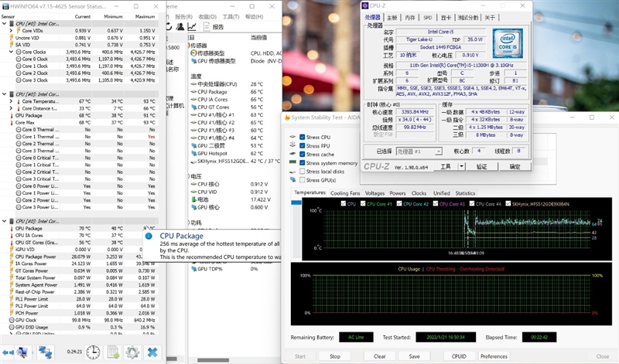Image resolution: width=619 pixels, height=364 pixels.
Task: Open the 处理器 #1 selection dropdown in CPU-Z
Action: [438, 151]
